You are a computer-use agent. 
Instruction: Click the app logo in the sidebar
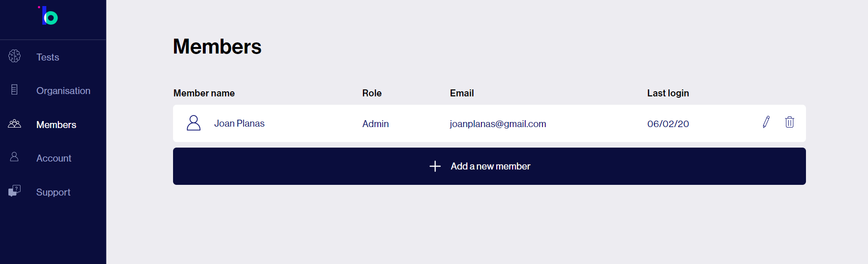(49, 15)
